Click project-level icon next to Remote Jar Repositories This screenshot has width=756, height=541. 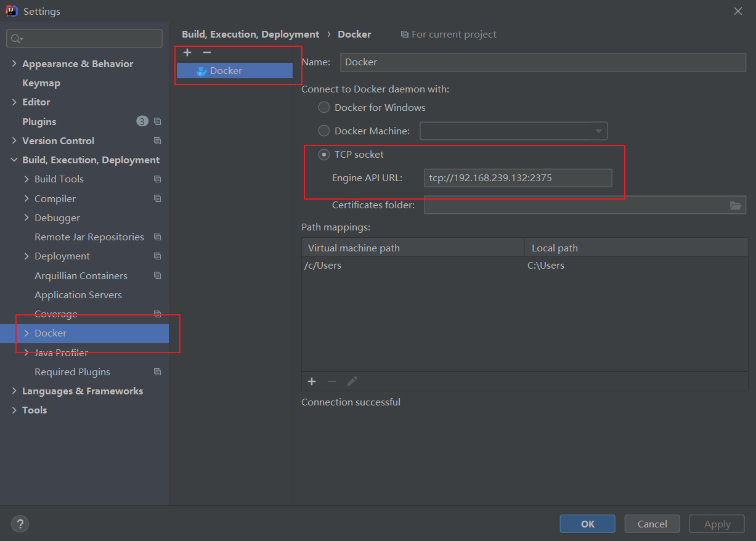click(x=157, y=237)
